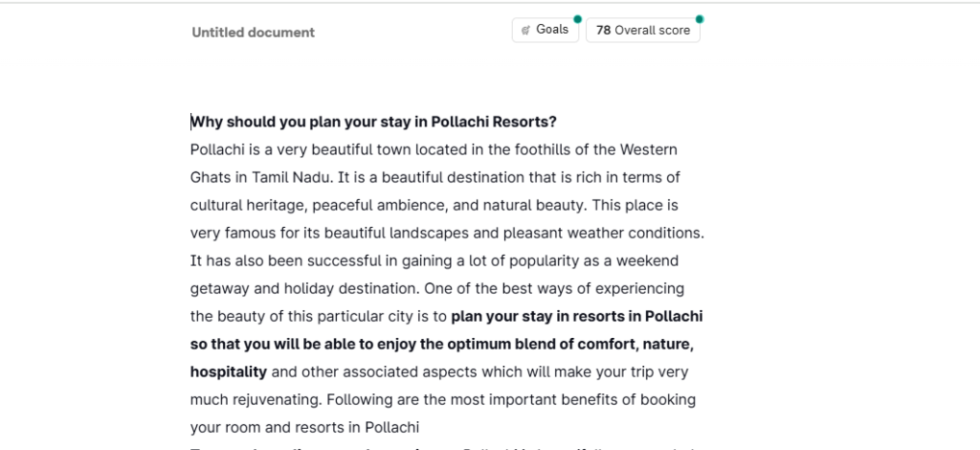Screen dimensions: 980x450
Task: Place cursor on the word "Pollachi" starting the first paragraph
Action: point(217,149)
